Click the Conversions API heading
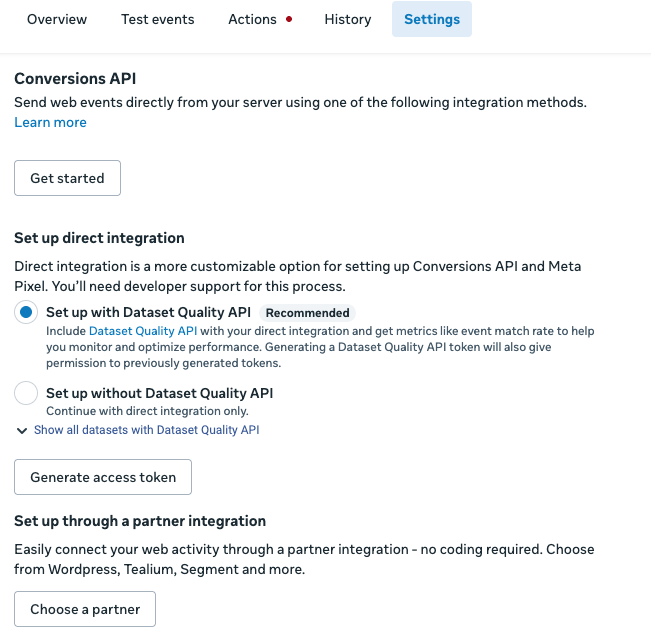 75,78
